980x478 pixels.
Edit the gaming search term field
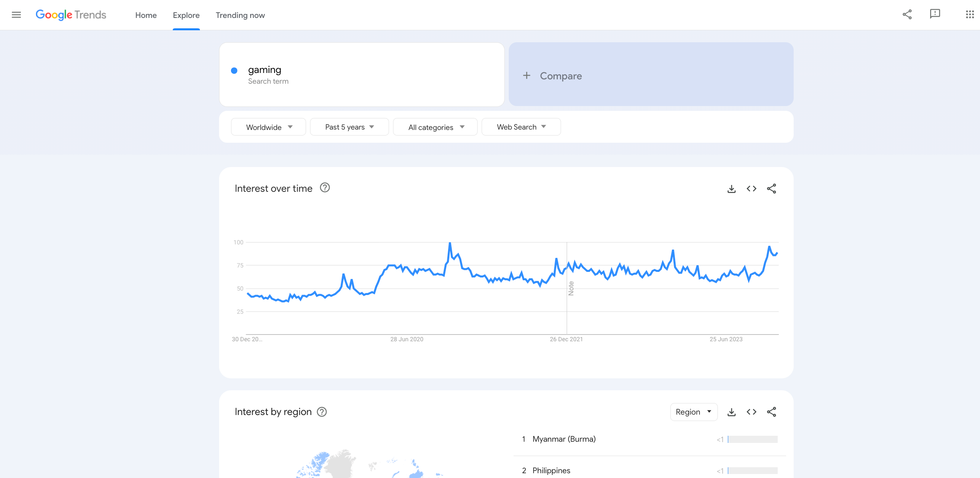pyautogui.click(x=265, y=70)
